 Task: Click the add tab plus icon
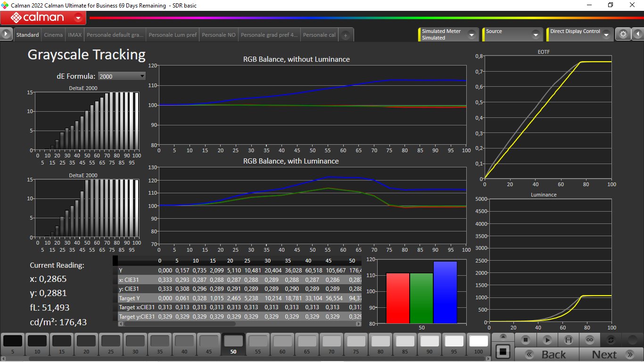click(x=346, y=35)
